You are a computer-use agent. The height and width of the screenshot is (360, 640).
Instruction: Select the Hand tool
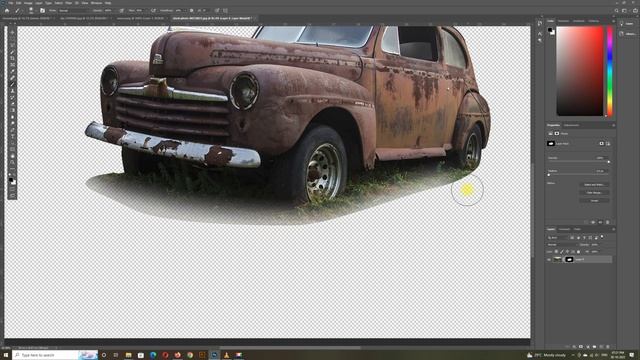(x=12, y=156)
